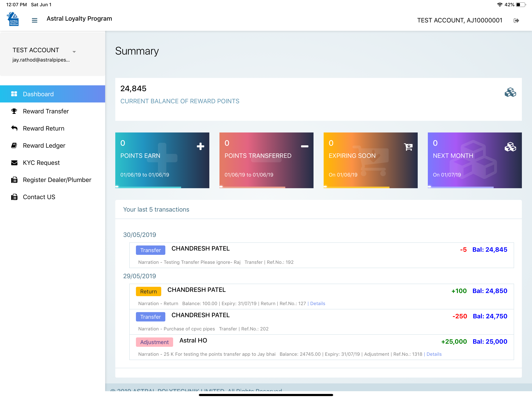Open the Reward Transfer menu item
This screenshot has height=399, width=532.
52,111
